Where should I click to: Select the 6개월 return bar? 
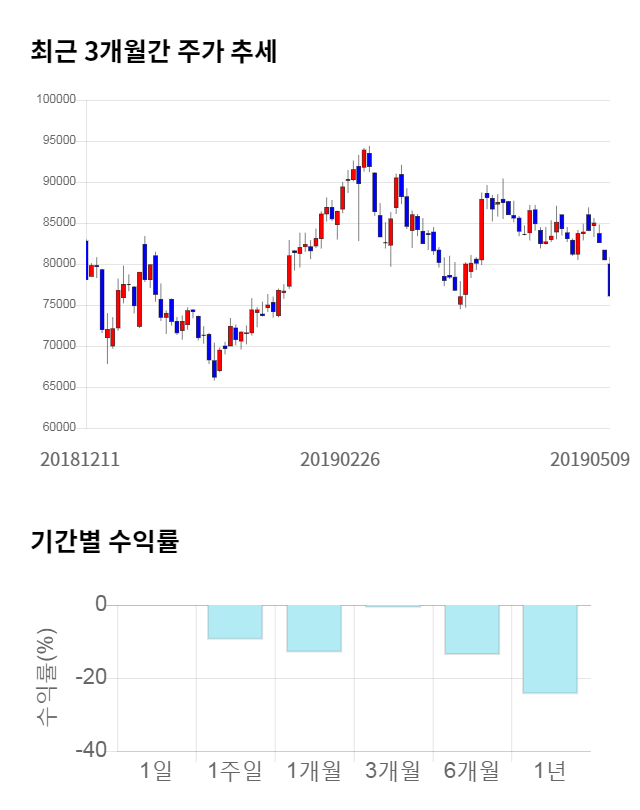click(472, 629)
